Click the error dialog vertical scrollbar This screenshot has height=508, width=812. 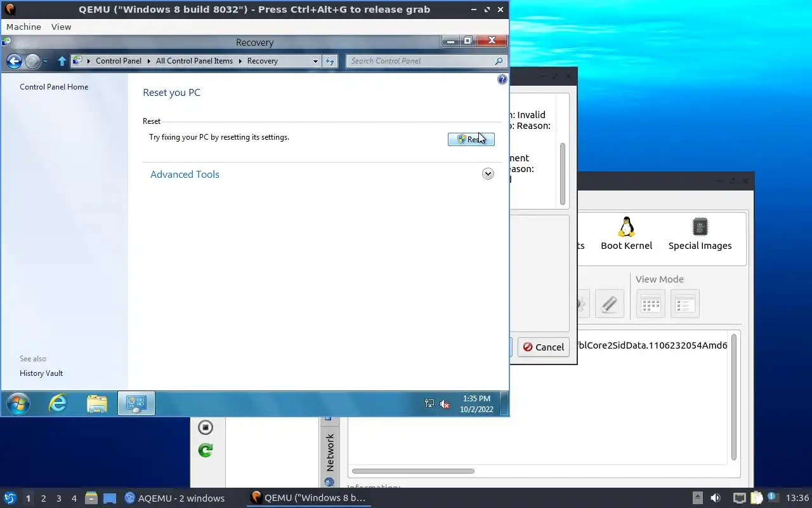coord(562,174)
